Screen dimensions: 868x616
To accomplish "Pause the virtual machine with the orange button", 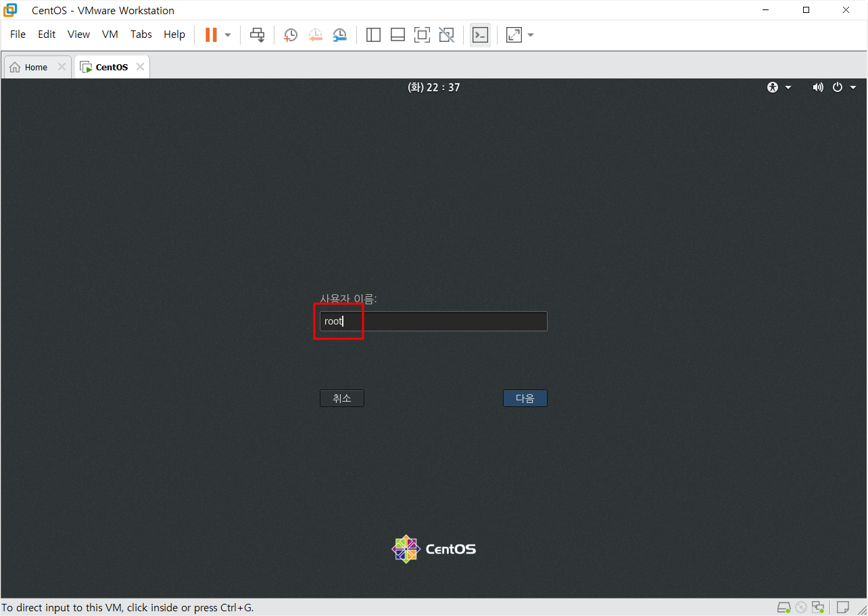I will click(211, 34).
